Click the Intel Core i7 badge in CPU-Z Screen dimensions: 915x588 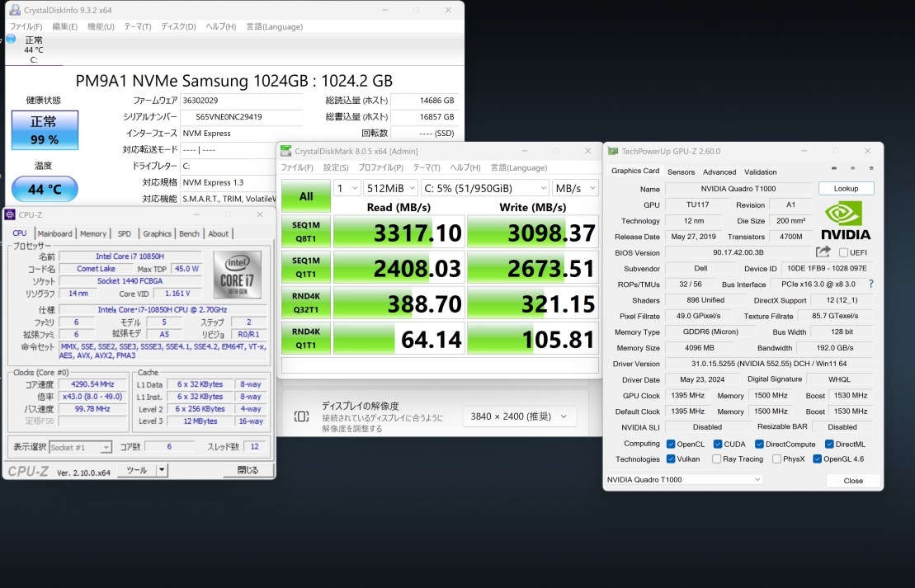[237, 274]
